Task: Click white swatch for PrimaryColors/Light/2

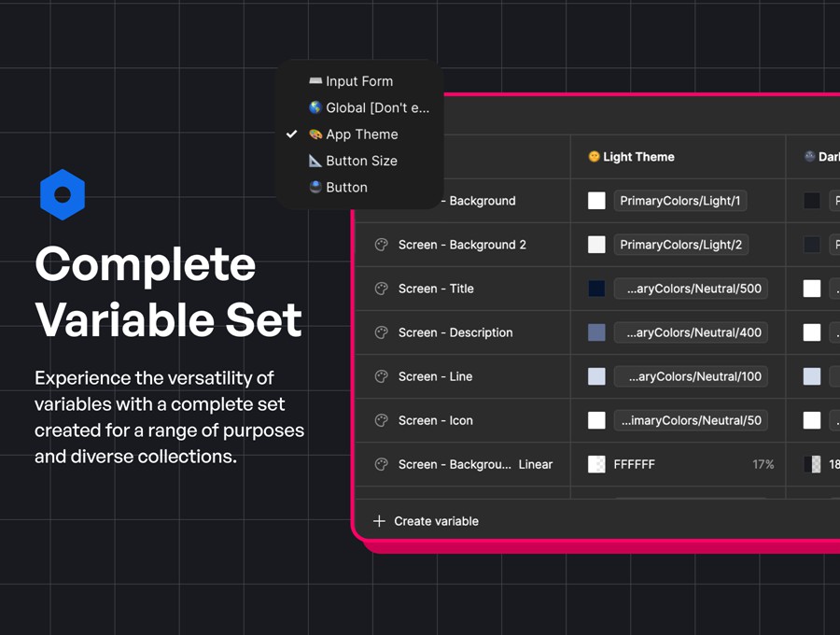Action: [596, 245]
